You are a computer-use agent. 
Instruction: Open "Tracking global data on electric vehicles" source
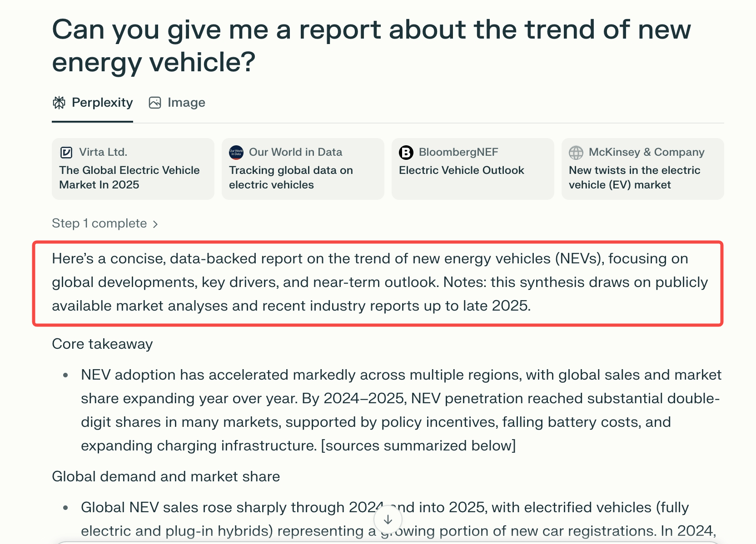click(291, 177)
